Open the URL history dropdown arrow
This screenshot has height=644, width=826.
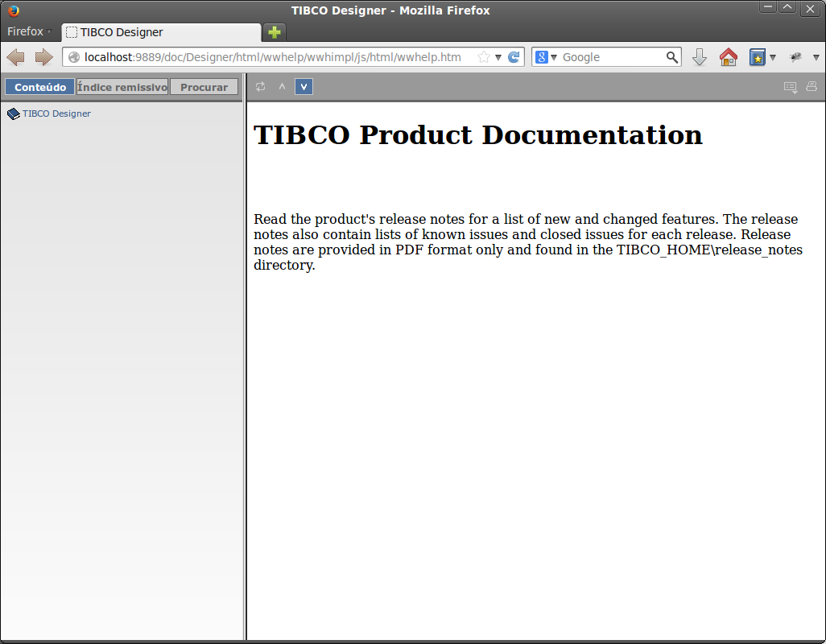(498, 57)
